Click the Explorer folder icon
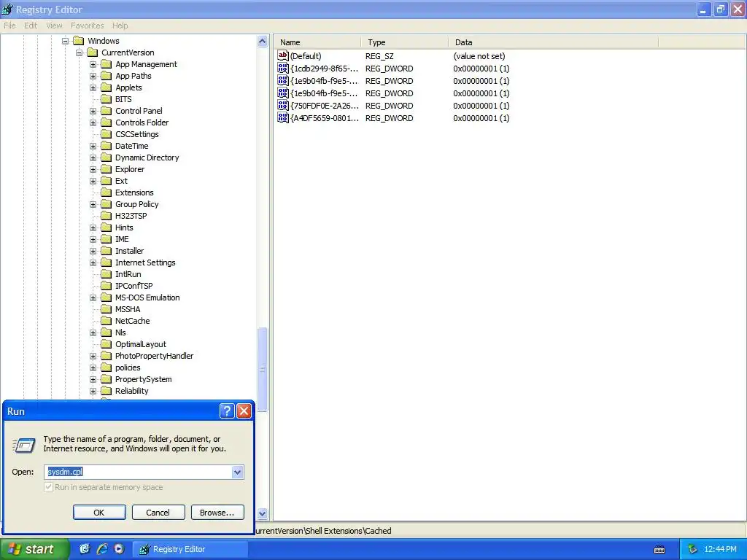The height and width of the screenshot is (560, 747). click(107, 169)
